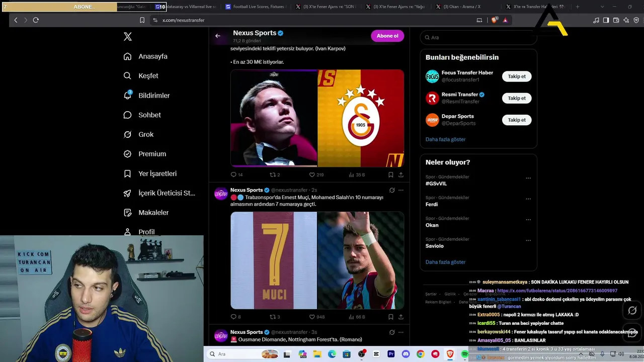Click Grok icon on the Ousmane Diomande post

coord(392,332)
